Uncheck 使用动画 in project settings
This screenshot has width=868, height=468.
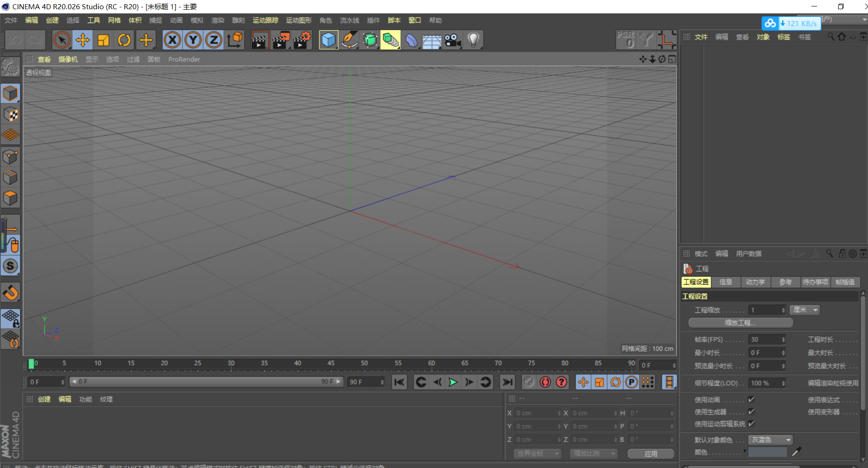pyautogui.click(x=751, y=399)
